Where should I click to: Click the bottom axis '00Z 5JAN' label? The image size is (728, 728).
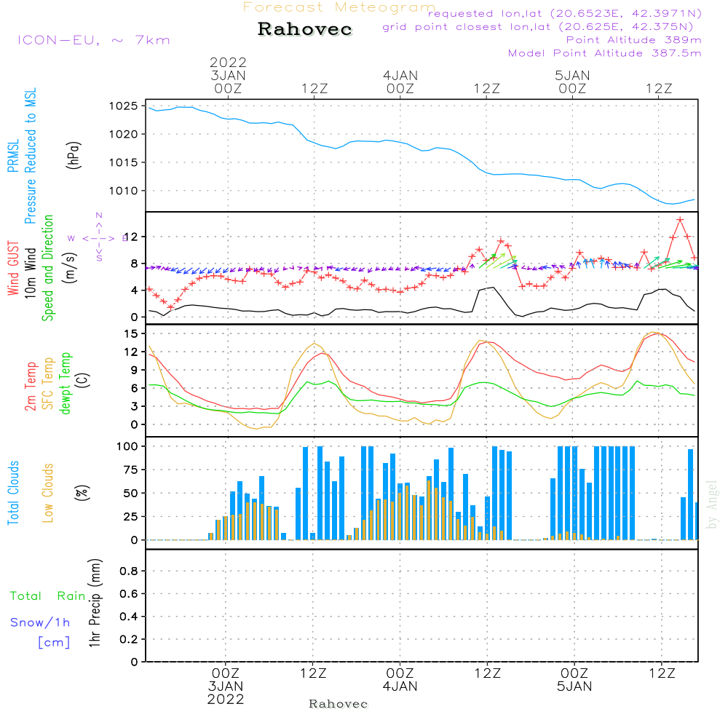click(x=574, y=680)
